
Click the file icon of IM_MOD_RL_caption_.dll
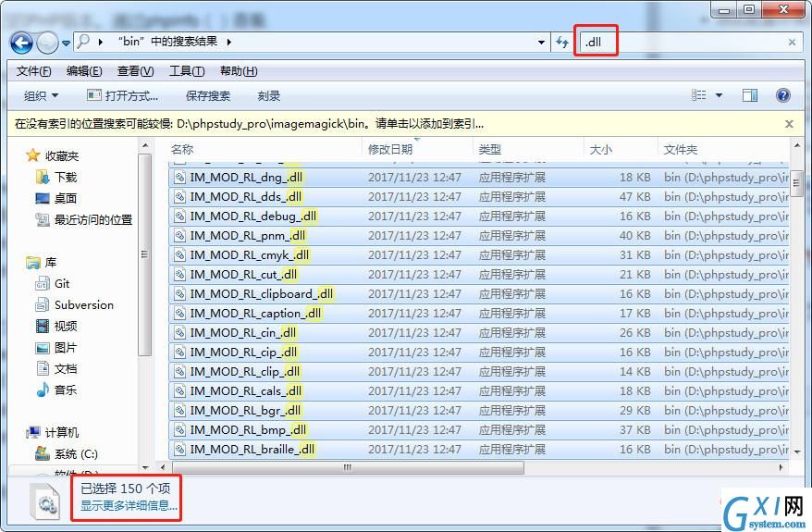[x=179, y=314]
